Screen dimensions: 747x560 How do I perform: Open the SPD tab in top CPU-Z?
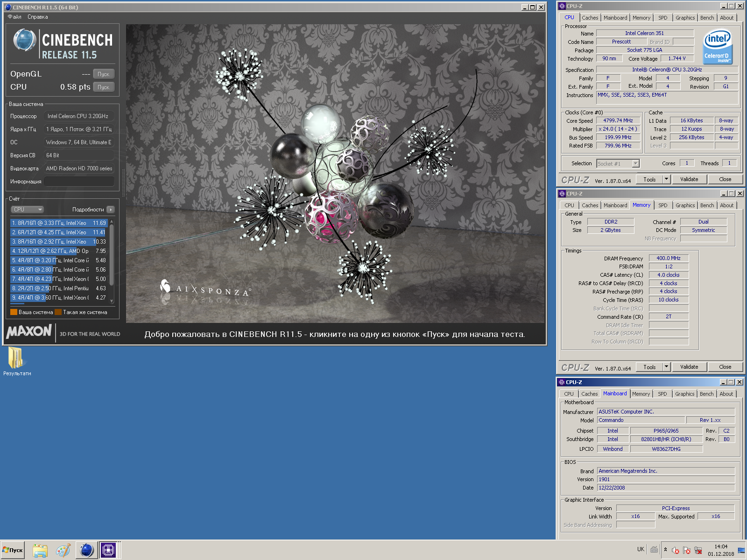click(663, 18)
